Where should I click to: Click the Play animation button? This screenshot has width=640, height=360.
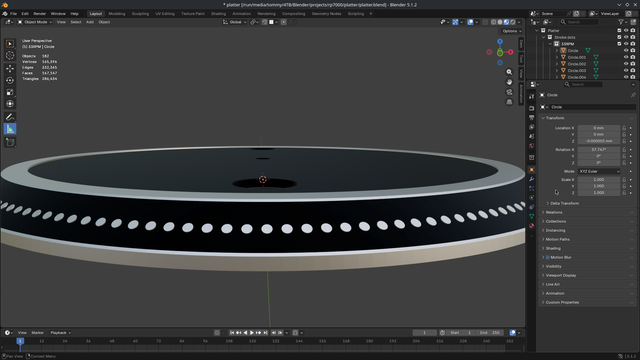click(x=252, y=333)
